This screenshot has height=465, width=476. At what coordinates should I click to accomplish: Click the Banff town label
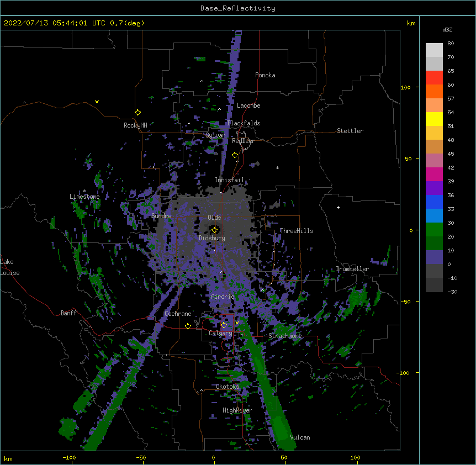coord(68,313)
